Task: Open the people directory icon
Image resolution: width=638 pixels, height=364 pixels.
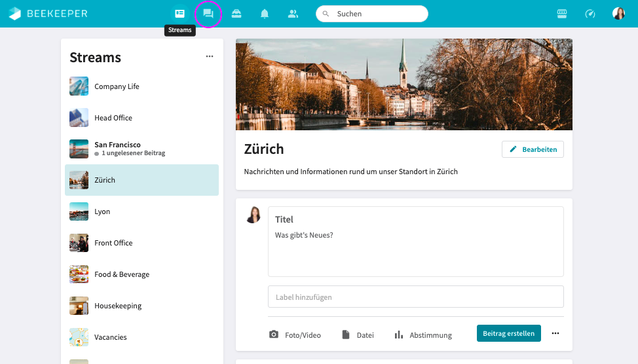Action: pyautogui.click(x=293, y=14)
